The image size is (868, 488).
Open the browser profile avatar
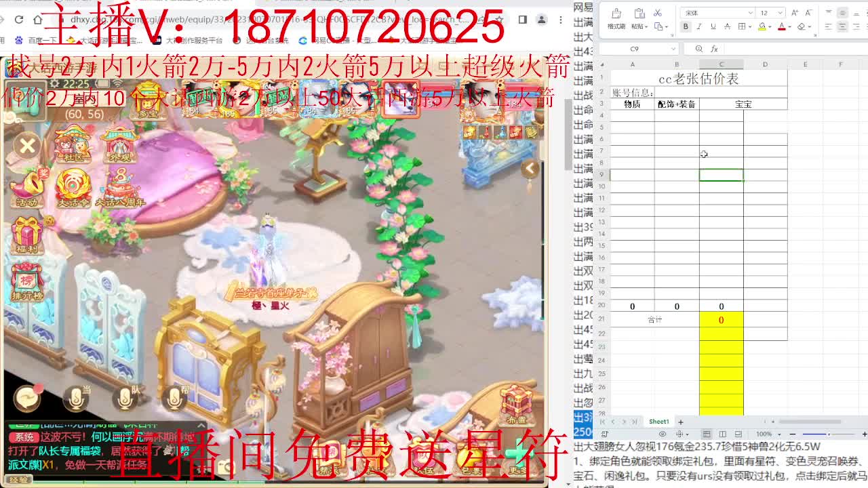tap(541, 20)
